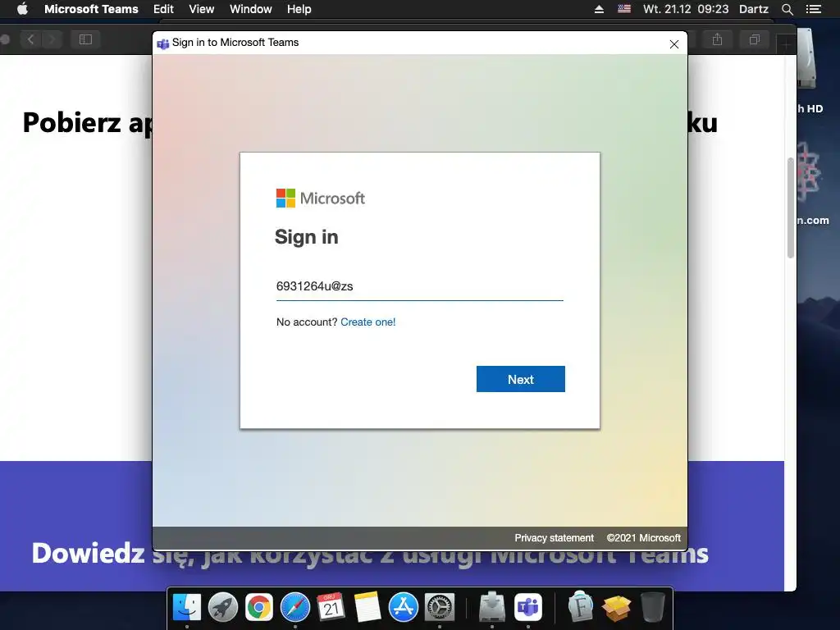Open System Preferences from the Dock
Screen dimensions: 840x630
click(x=440, y=608)
